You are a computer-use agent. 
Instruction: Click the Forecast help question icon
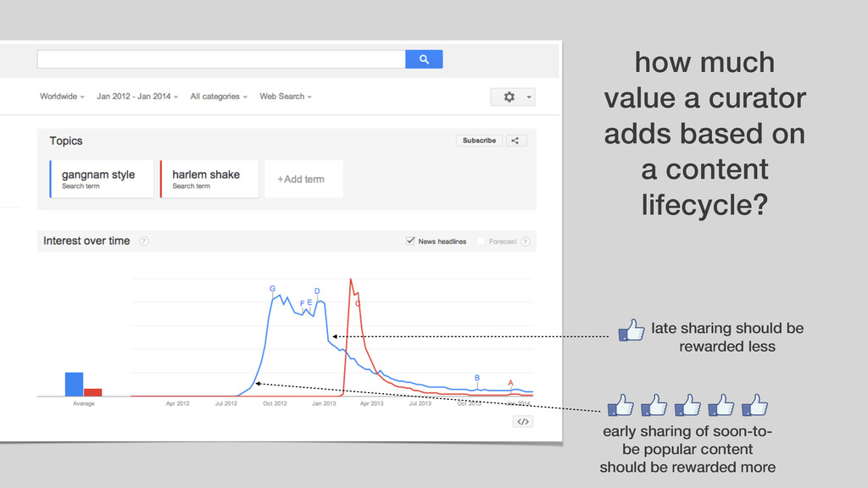526,241
